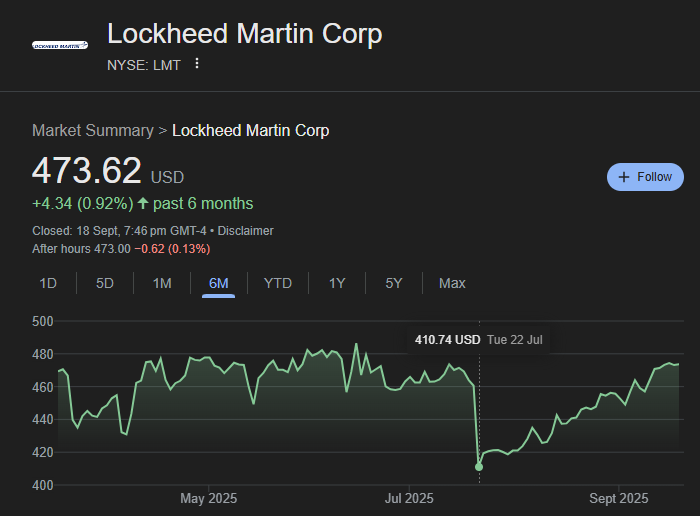Click the highlighted data point on 22 Jul
The image size is (700, 516).
[479, 467]
